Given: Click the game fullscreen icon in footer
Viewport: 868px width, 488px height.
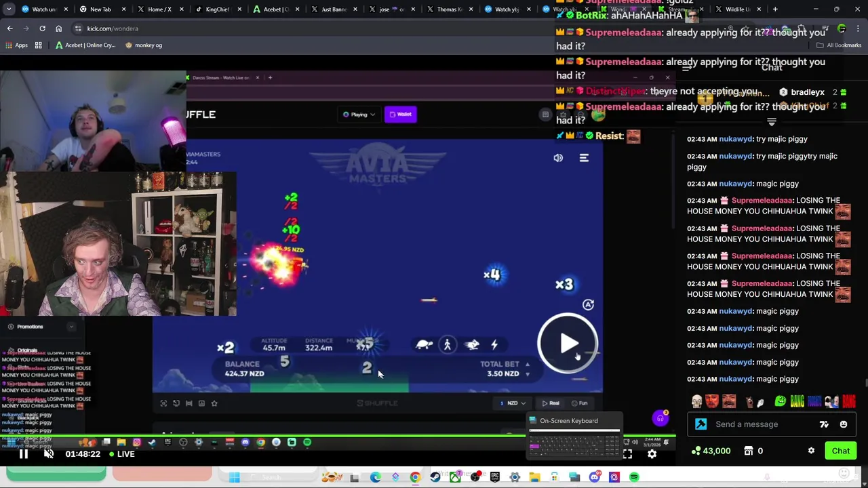Looking at the screenshot, I should (163, 403).
